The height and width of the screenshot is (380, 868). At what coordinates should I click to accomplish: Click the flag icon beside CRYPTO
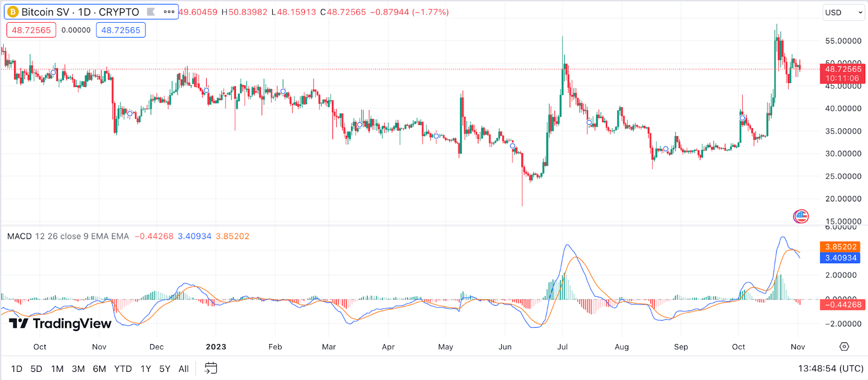151,12
